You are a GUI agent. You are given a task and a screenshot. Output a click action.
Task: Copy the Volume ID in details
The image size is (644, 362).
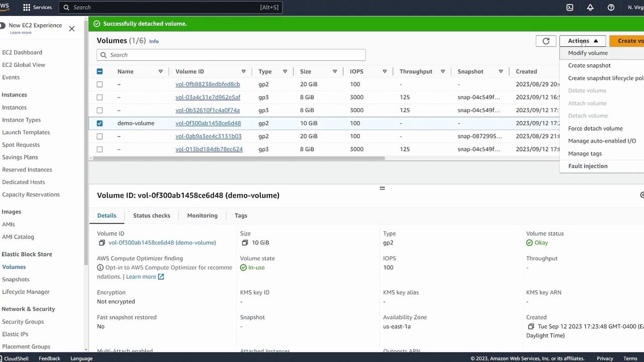click(x=102, y=243)
